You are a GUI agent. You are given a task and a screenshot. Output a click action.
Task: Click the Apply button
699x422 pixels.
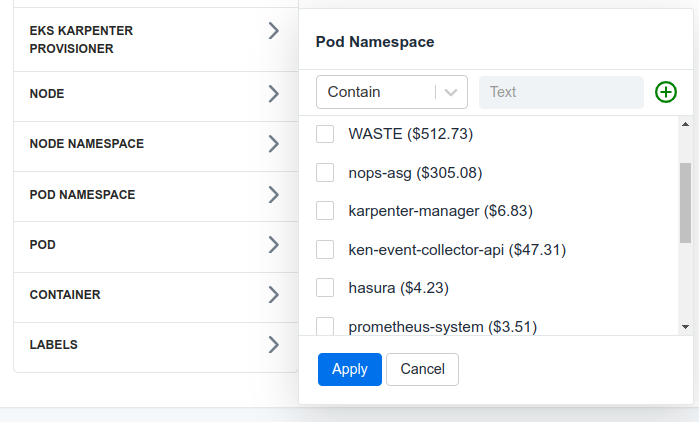[x=350, y=369]
